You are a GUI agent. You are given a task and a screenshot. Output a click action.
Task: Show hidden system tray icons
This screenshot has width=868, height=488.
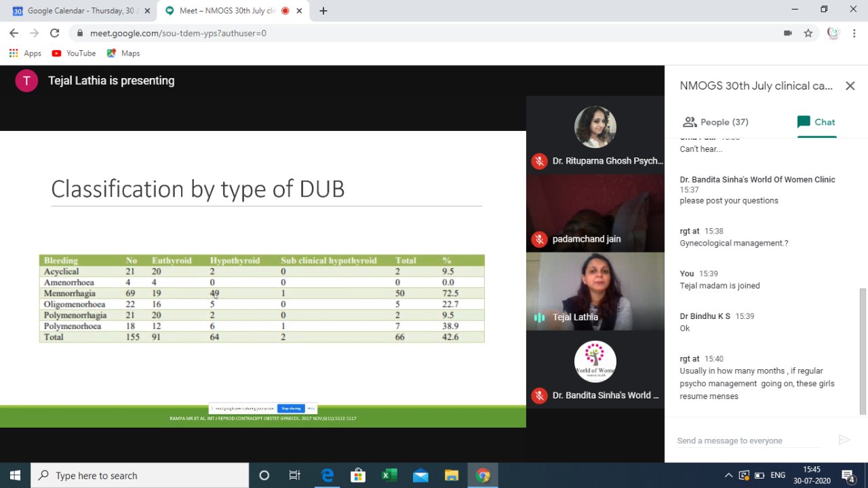[x=728, y=475]
